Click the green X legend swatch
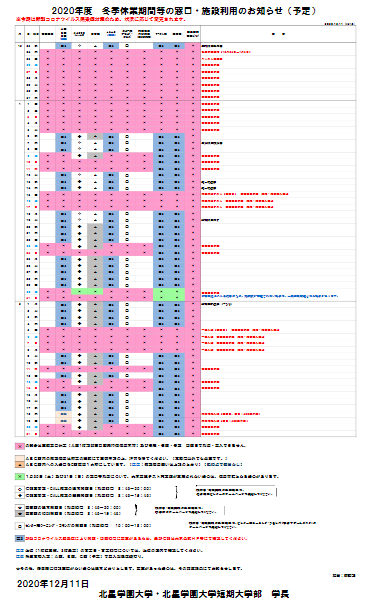This screenshot has height=612, width=381. [x=20, y=477]
